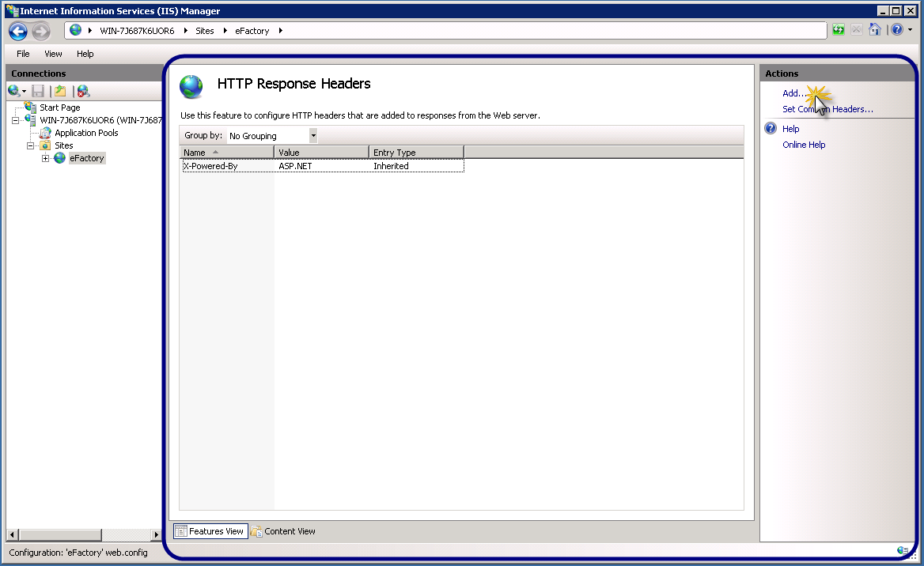Image resolution: width=924 pixels, height=566 pixels.
Task: Select Start Page in the Connections tree
Action: click(59, 108)
